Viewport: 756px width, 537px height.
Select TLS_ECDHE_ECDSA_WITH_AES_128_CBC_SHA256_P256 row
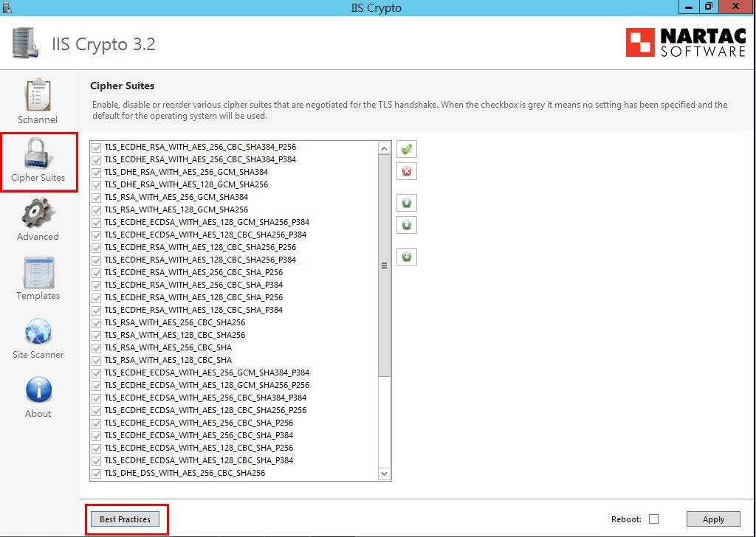(234, 410)
